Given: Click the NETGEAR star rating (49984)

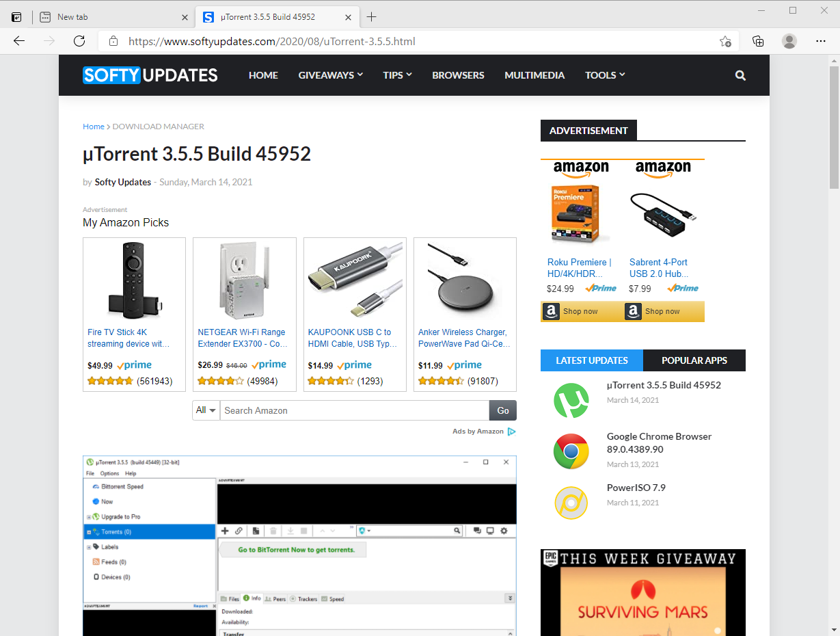Looking at the screenshot, I should point(221,381).
